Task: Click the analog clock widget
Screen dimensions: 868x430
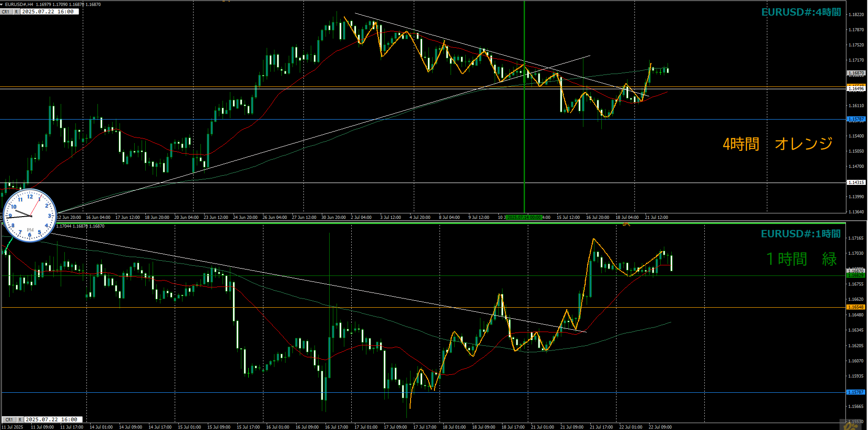Action: [30, 216]
